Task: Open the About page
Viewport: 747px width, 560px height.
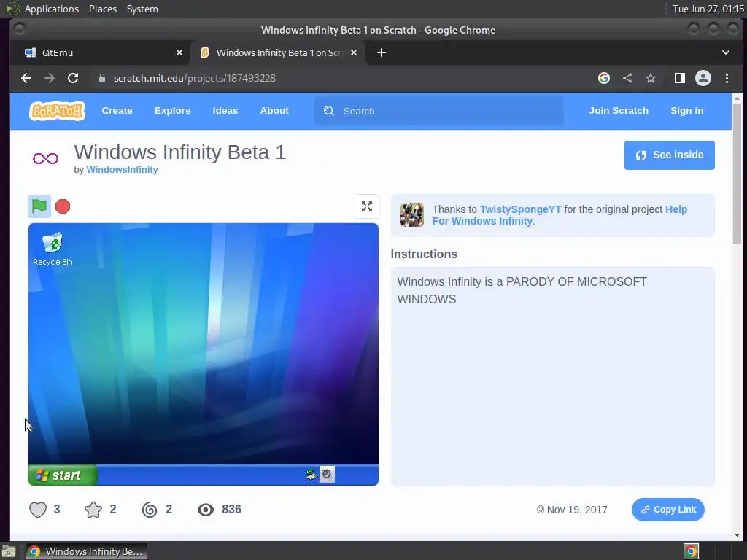Action: [274, 111]
